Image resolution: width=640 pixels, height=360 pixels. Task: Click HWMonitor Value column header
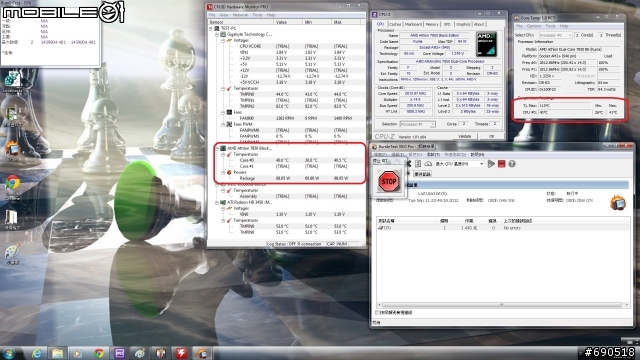288,22
